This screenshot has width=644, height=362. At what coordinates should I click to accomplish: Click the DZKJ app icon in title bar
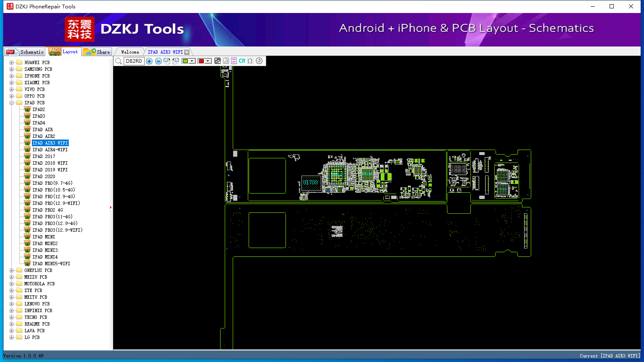pyautogui.click(x=10, y=6)
